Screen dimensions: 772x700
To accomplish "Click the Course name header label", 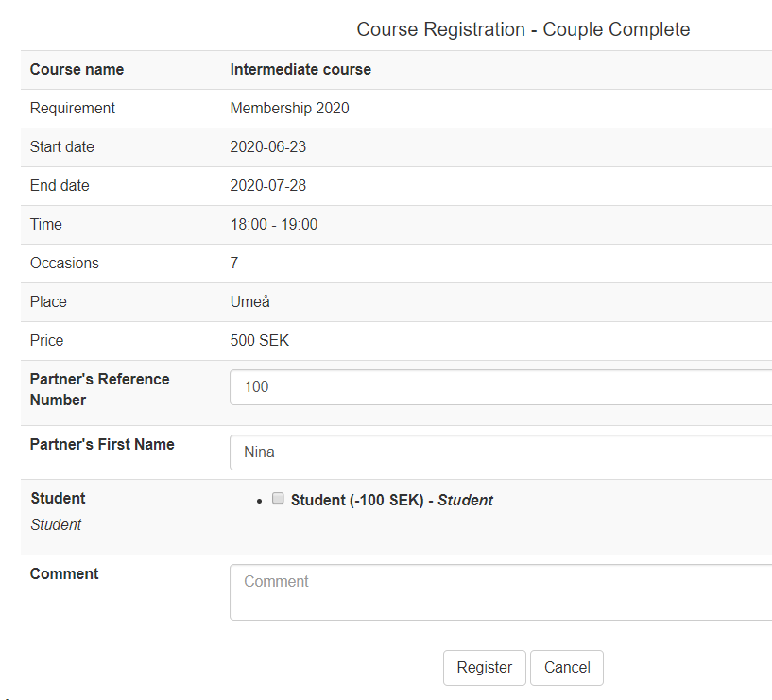I will click(x=77, y=70).
